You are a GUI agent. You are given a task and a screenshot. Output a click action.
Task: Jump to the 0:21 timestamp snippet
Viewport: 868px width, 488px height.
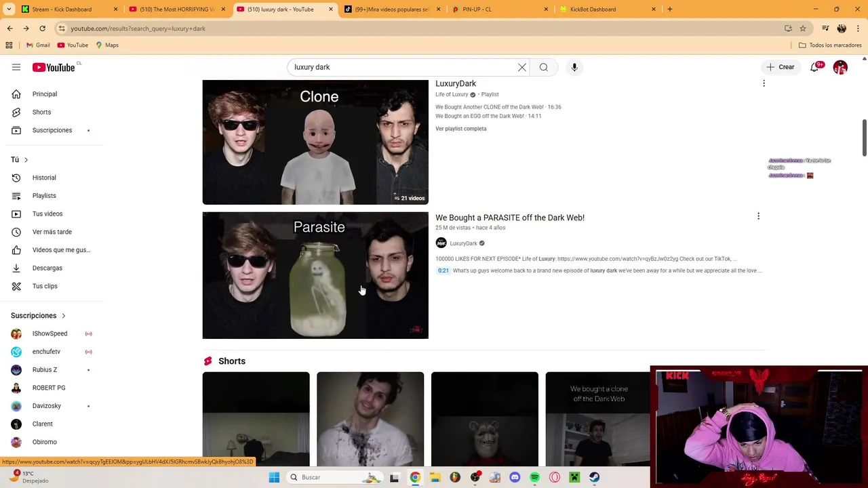(443, 270)
